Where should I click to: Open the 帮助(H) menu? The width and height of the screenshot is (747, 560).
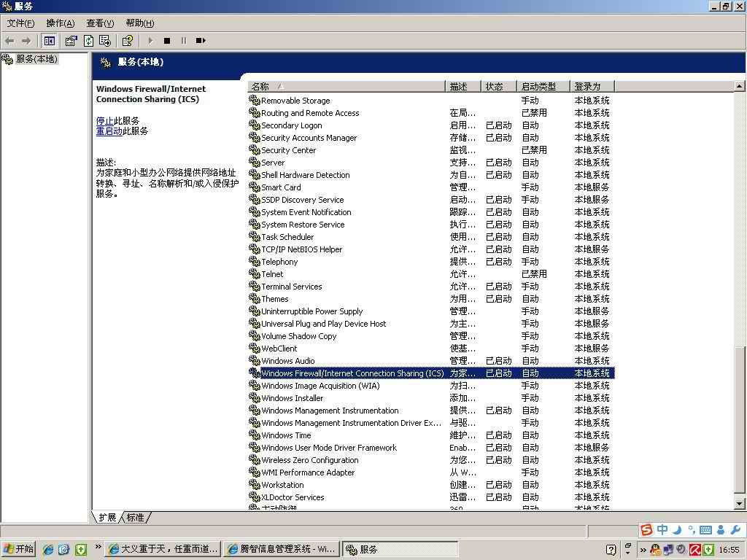(140, 23)
